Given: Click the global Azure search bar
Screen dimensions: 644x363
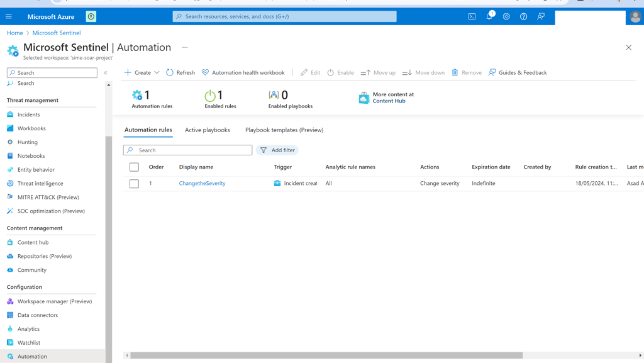Looking at the screenshot, I should point(285,16).
